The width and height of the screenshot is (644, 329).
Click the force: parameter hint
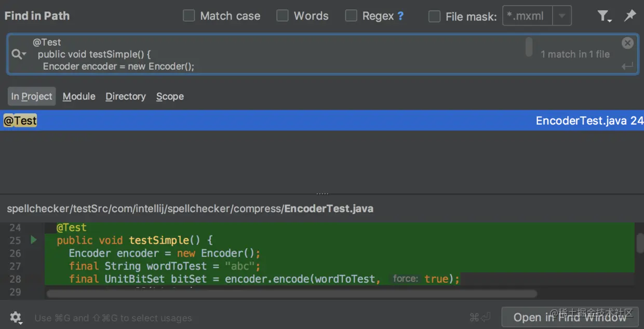[x=405, y=279]
